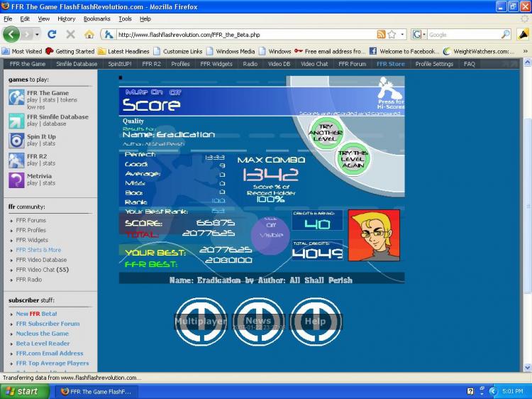
Task: Open the Spin It Up game icon
Action: pyautogui.click(x=16, y=141)
